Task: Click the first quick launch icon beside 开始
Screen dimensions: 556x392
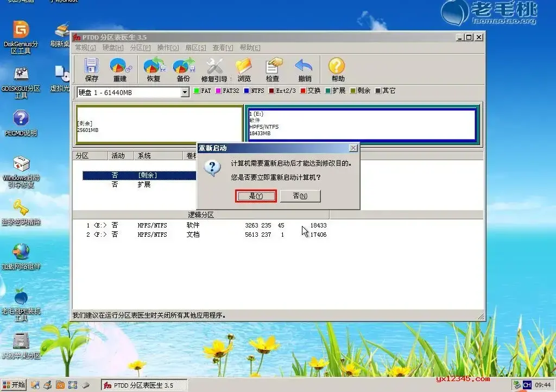Action: (35, 385)
